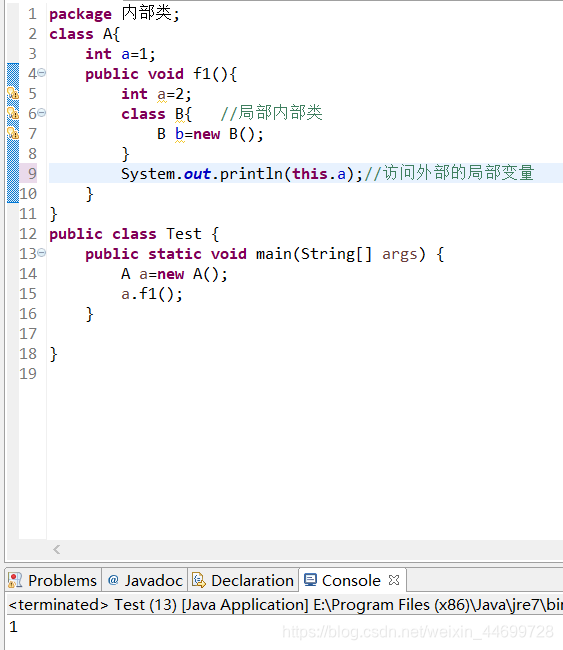Image resolution: width=563 pixels, height=650 pixels.
Task: Click on 'public void f1(){' method header
Action: pos(161,74)
